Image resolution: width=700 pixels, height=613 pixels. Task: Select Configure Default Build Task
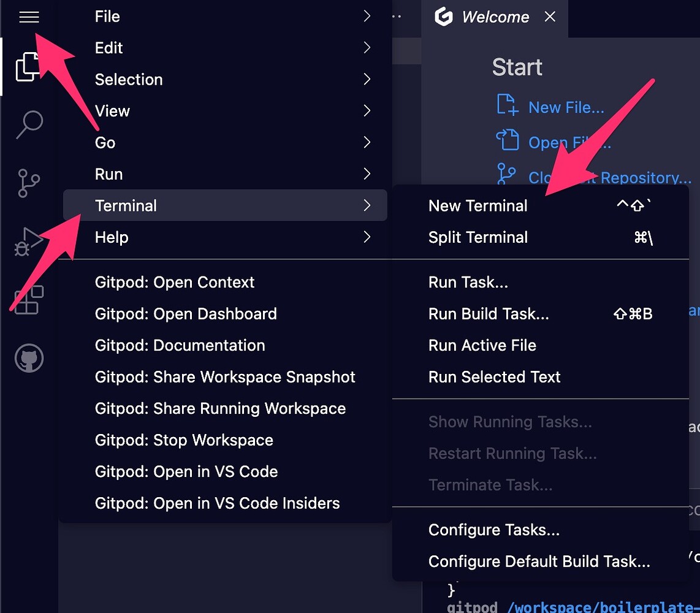(538, 561)
